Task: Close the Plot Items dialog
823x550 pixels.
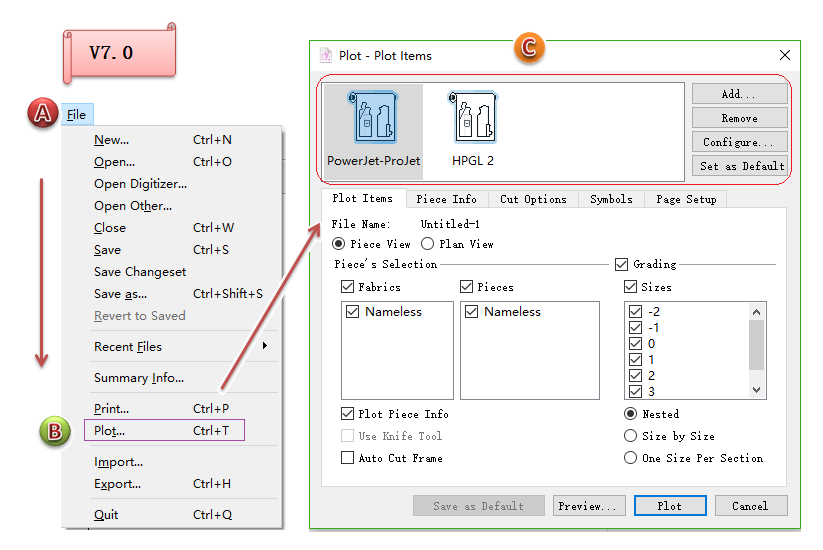Action: click(x=785, y=56)
